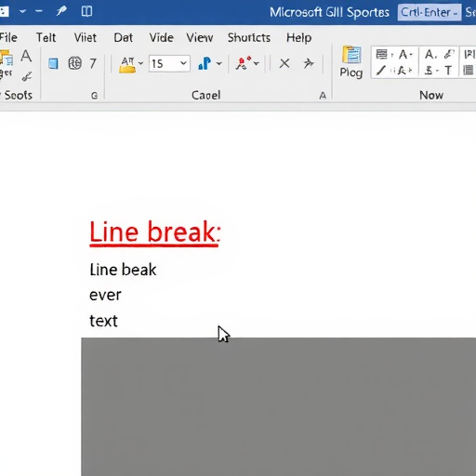This screenshot has width=476, height=476.
Task: Click the arrow icon next to X
Action: pyautogui.click(x=308, y=63)
